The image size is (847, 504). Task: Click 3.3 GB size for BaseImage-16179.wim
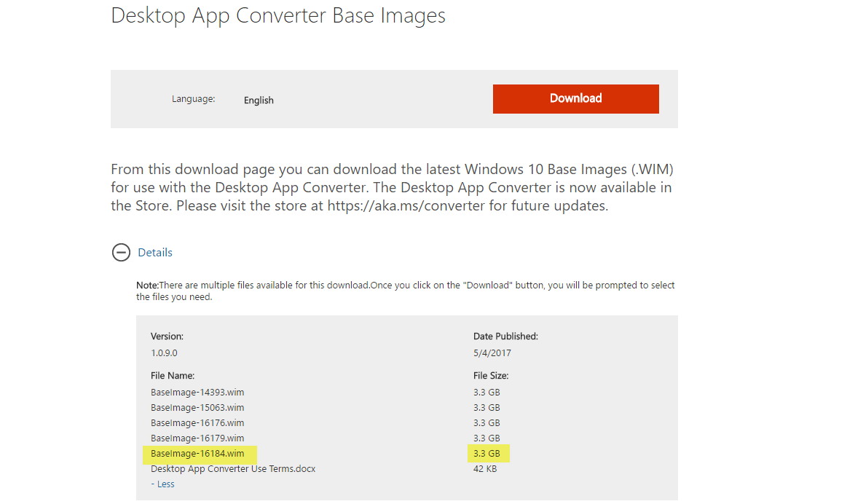coord(486,438)
